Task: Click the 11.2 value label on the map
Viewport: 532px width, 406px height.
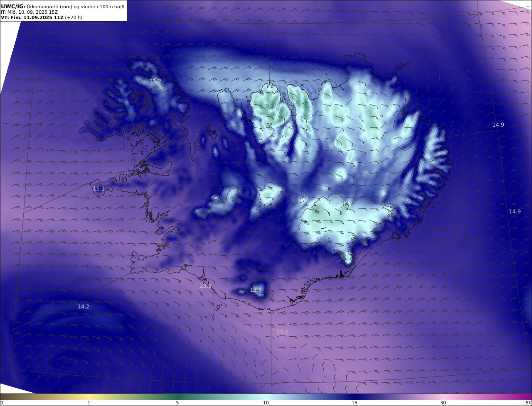Action: click(x=155, y=81)
